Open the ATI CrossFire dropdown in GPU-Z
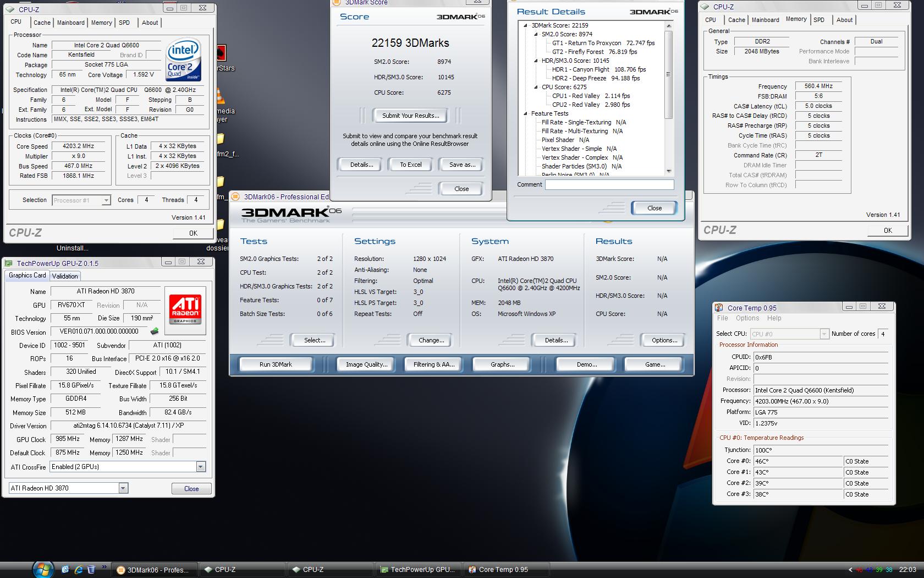This screenshot has width=924, height=578. (201, 467)
